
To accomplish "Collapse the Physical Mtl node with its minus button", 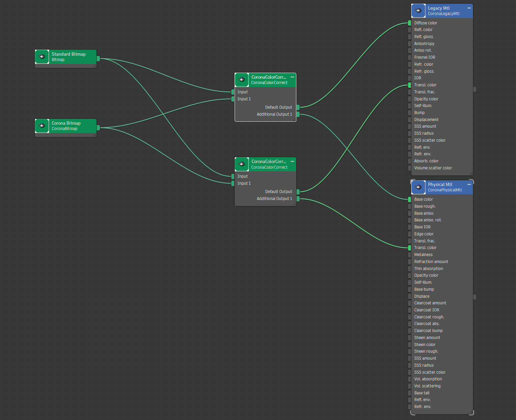I will point(469,184).
